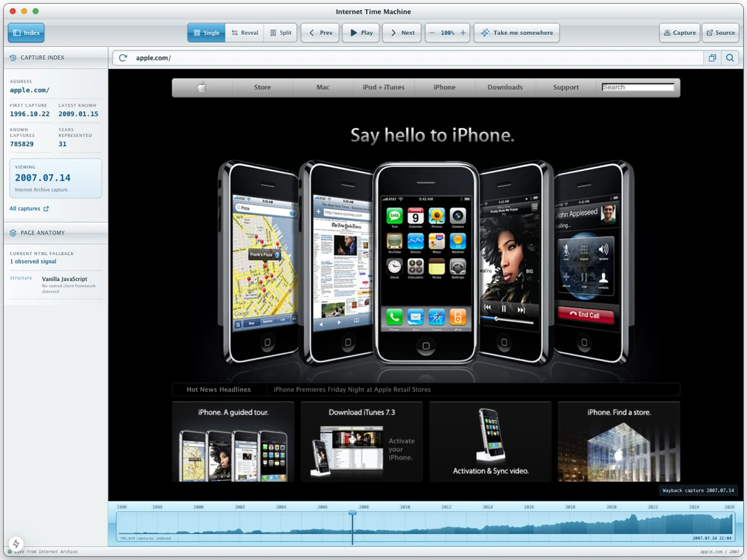The width and height of the screenshot is (747, 560).
Task: Open the Source view
Action: point(720,33)
